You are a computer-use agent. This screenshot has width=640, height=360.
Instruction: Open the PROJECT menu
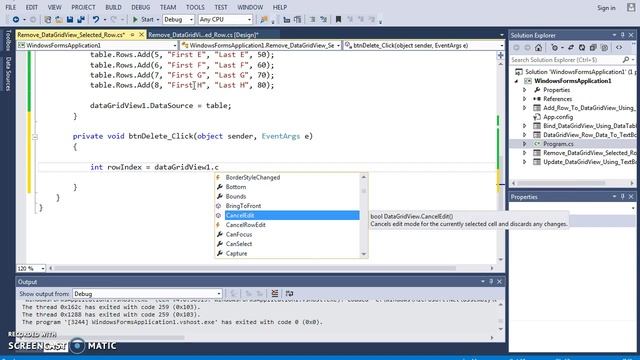point(83,7)
